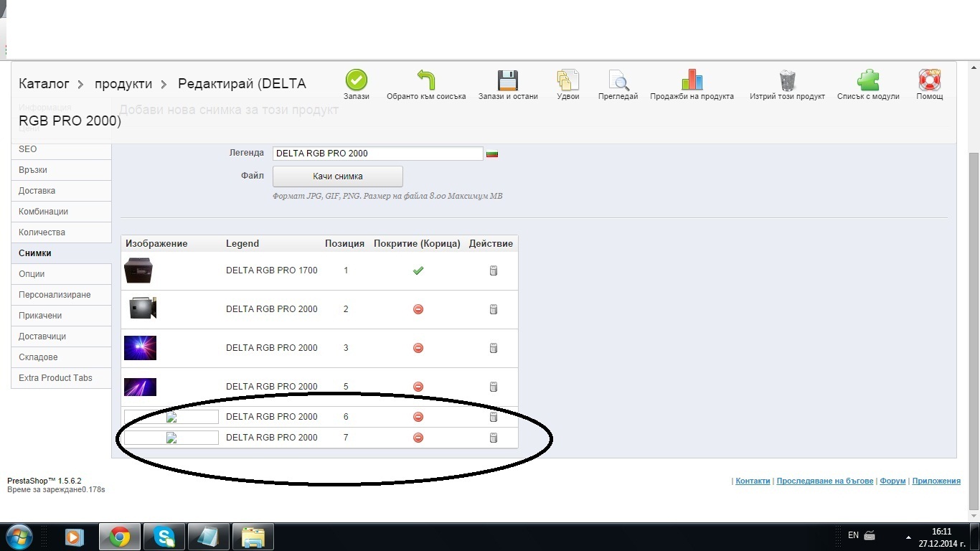Click the DELTA RGB PRO 1700 legend text
The width and height of the screenshot is (980, 551).
click(272, 270)
